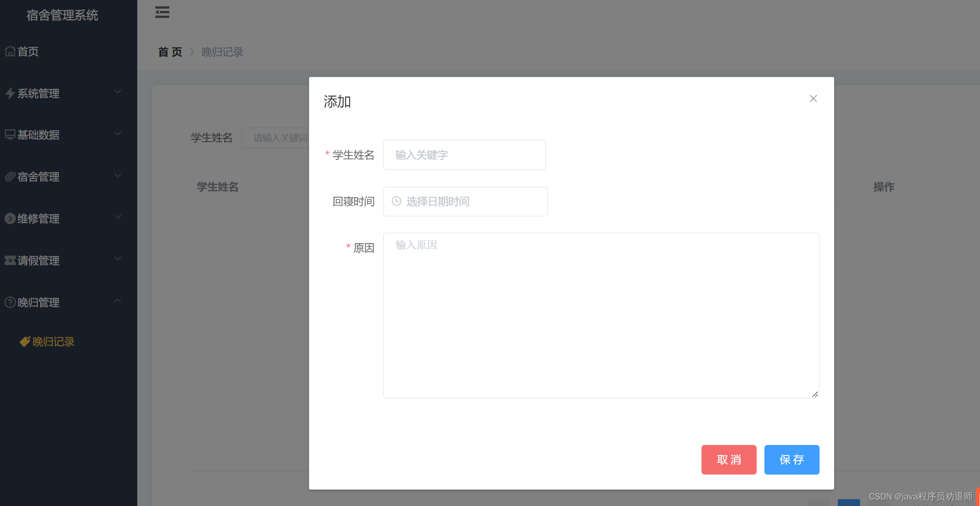This screenshot has width=980, height=506.
Task: Click the hamburger menu icon to collapse sidebar
Action: click(162, 12)
